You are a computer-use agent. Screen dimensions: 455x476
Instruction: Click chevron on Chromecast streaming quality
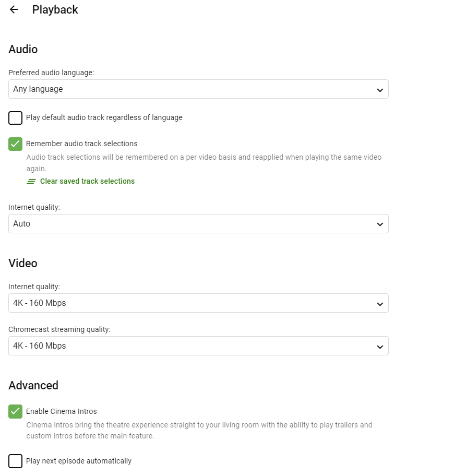coord(380,346)
